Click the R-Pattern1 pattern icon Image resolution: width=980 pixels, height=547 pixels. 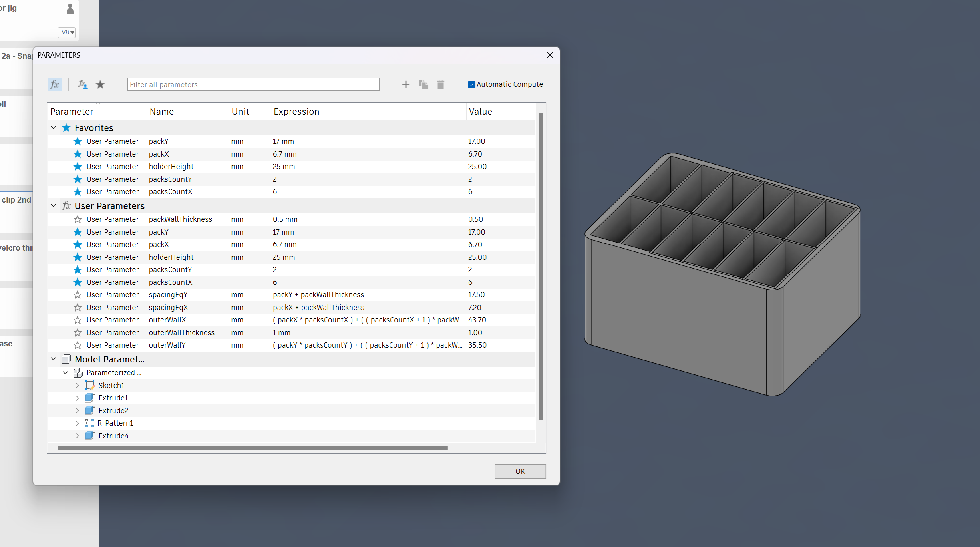pos(90,423)
